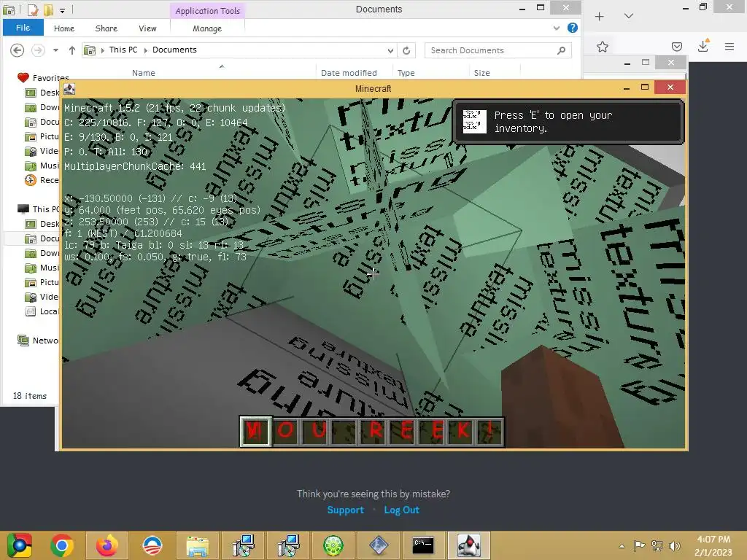Click the Minecraft window title icon

click(69, 88)
